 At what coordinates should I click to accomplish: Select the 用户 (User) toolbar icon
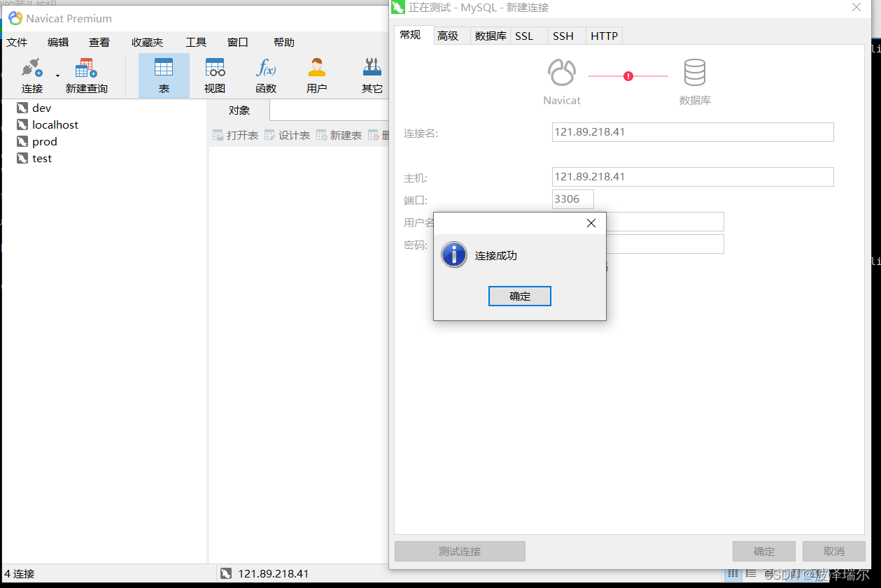pos(317,76)
